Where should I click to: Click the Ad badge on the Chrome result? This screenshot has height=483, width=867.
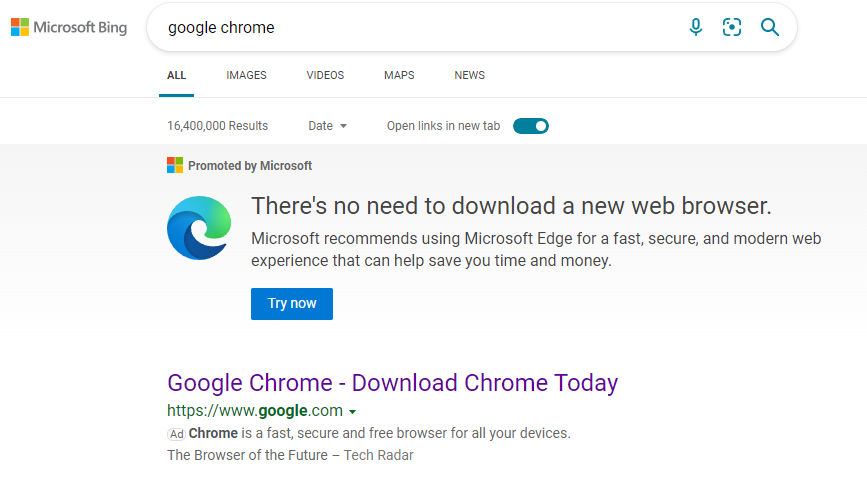point(176,434)
